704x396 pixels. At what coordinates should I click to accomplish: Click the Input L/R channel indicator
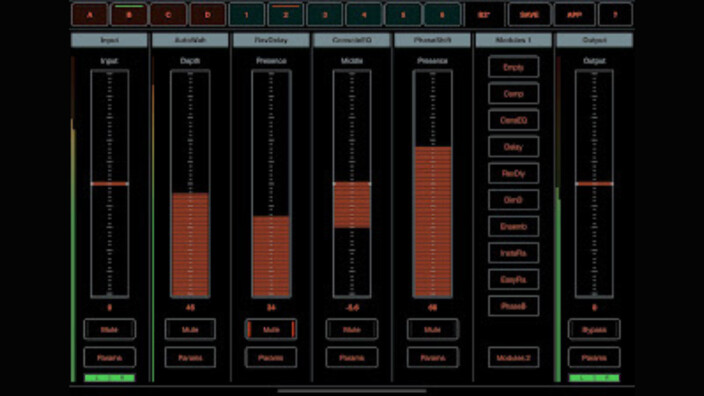coord(110,378)
